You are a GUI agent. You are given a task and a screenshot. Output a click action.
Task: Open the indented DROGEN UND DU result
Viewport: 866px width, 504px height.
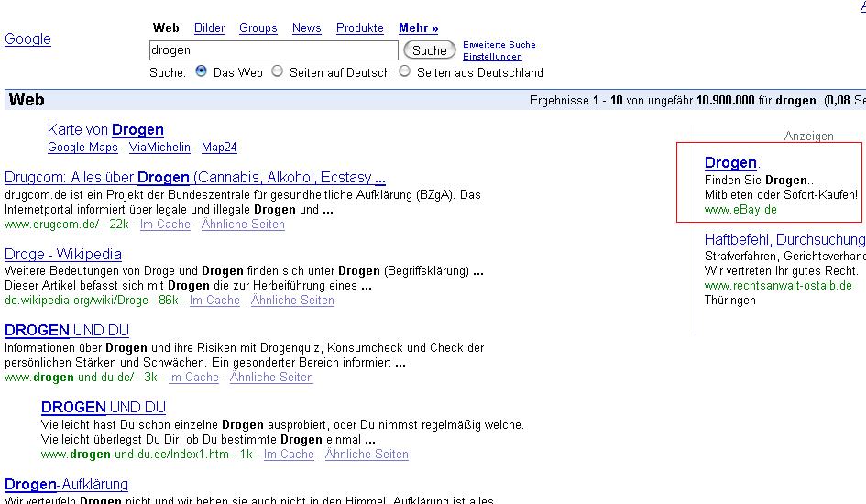[x=104, y=408]
